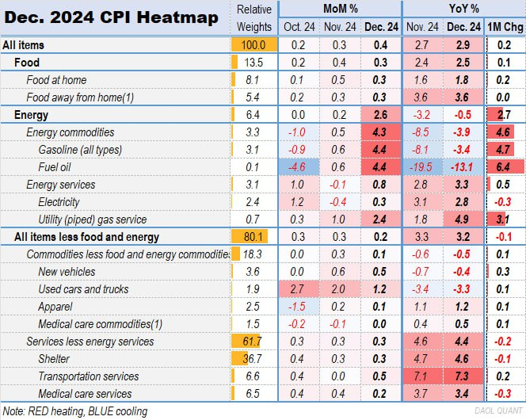Click the "Used cars and trucks" label
This screenshot has width=526, height=420.
coord(83,288)
